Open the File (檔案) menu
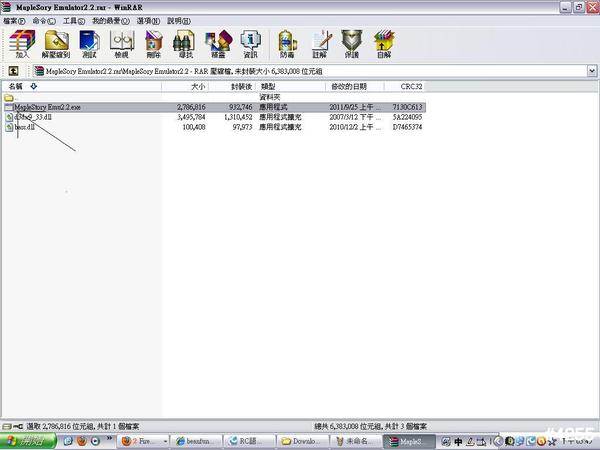The height and width of the screenshot is (450, 600). click(13, 20)
